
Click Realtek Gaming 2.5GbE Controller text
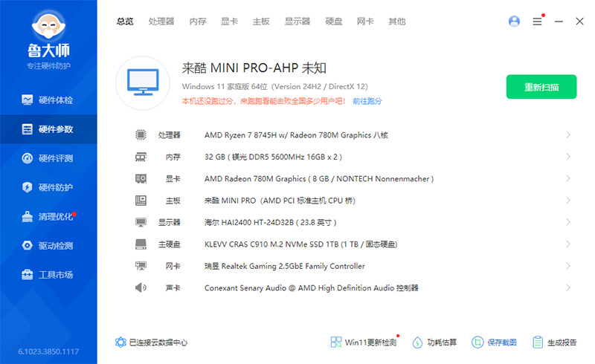(x=285, y=266)
